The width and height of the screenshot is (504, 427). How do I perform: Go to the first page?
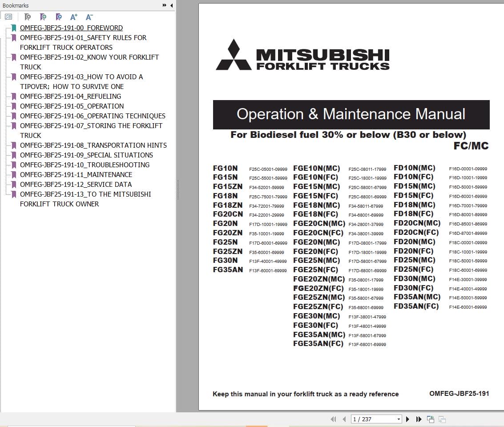coord(333,419)
